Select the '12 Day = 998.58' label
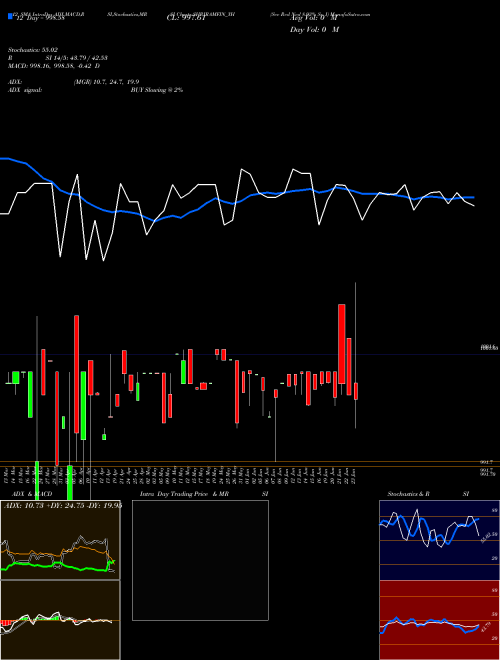Screen dimensions: 500x660 pos(40,18)
